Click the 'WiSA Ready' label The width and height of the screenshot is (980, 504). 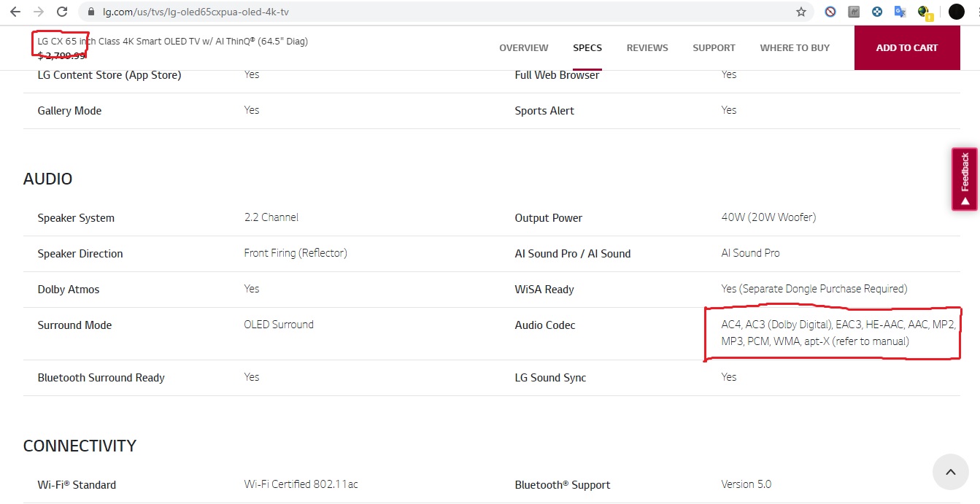[x=544, y=290]
